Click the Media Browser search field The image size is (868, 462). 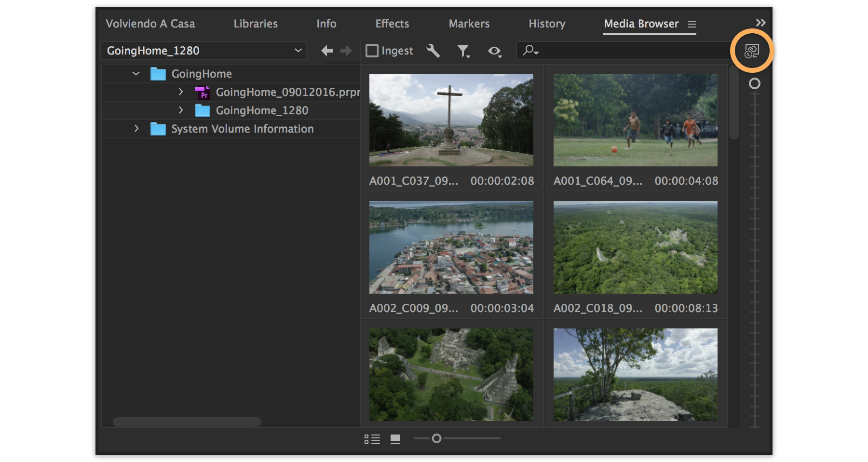click(x=623, y=51)
